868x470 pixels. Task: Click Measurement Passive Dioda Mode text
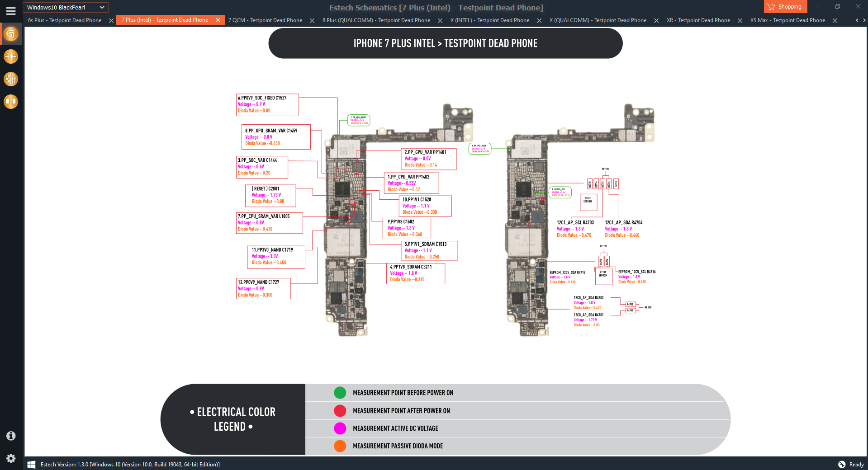pos(398,446)
